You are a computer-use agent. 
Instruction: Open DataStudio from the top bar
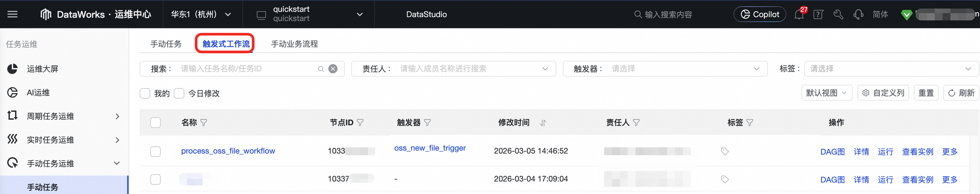[426, 14]
